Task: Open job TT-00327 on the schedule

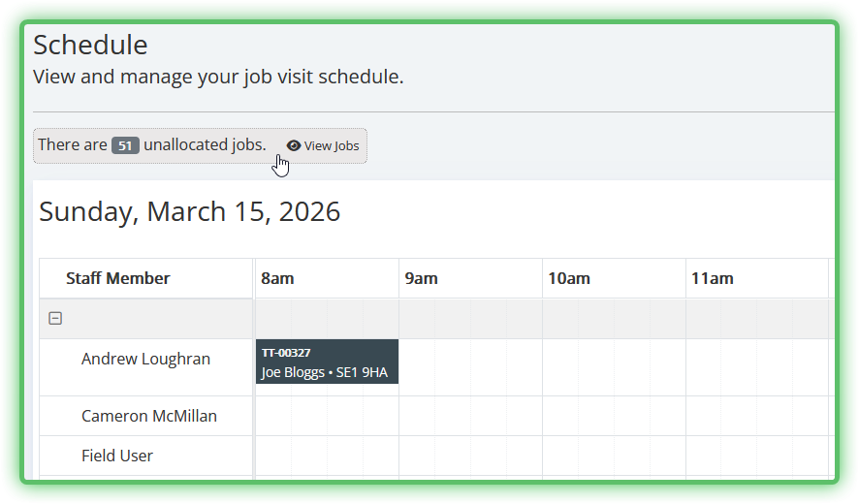Action: [327, 362]
